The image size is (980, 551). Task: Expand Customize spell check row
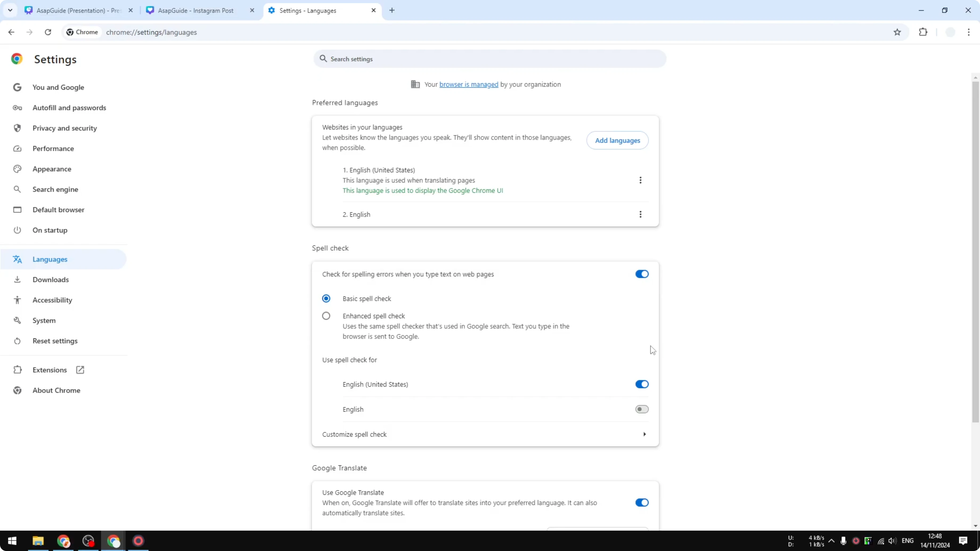(644, 434)
